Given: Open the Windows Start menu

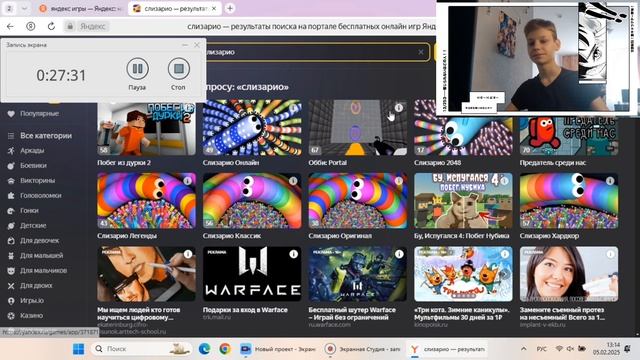Looking at the screenshot, I should (x=78, y=349).
